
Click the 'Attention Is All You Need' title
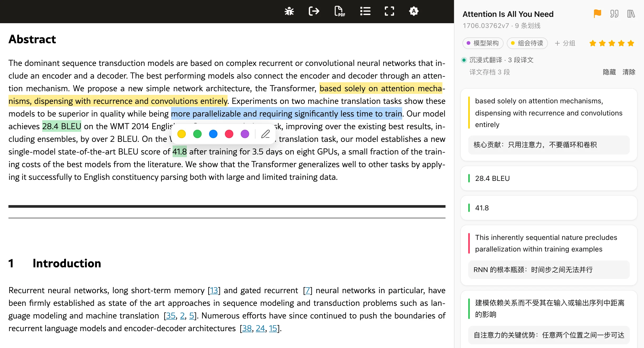click(x=508, y=14)
